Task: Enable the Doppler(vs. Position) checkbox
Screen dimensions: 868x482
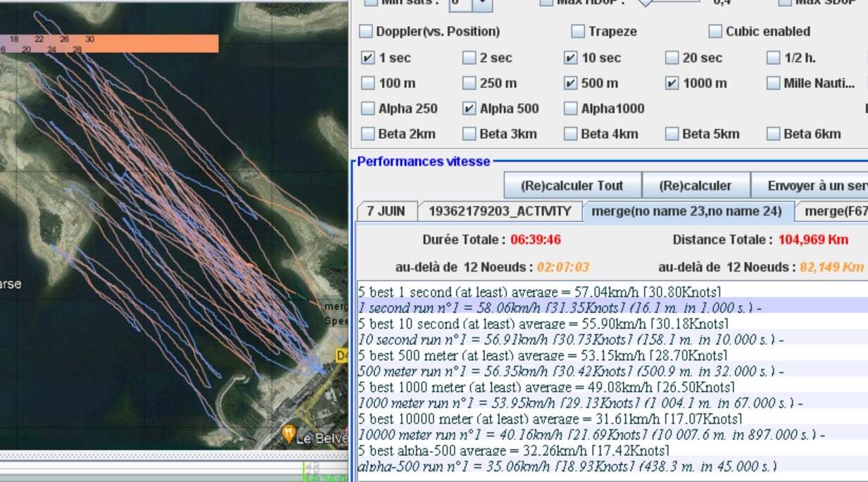Action: coord(366,31)
